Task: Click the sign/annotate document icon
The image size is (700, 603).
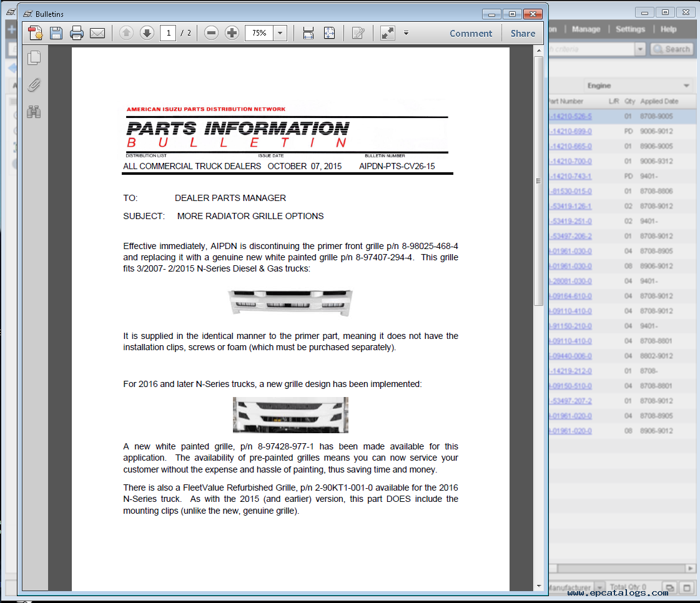Action: pyautogui.click(x=358, y=33)
